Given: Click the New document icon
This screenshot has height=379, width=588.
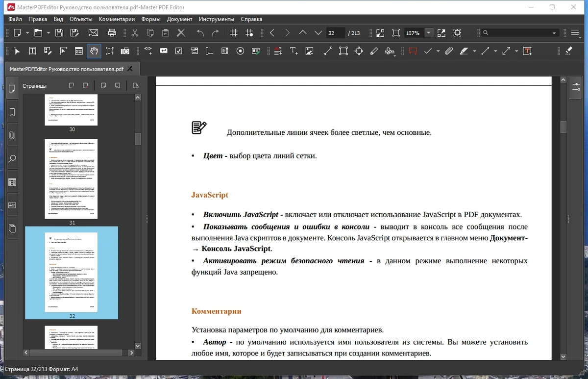Looking at the screenshot, I should point(17,33).
